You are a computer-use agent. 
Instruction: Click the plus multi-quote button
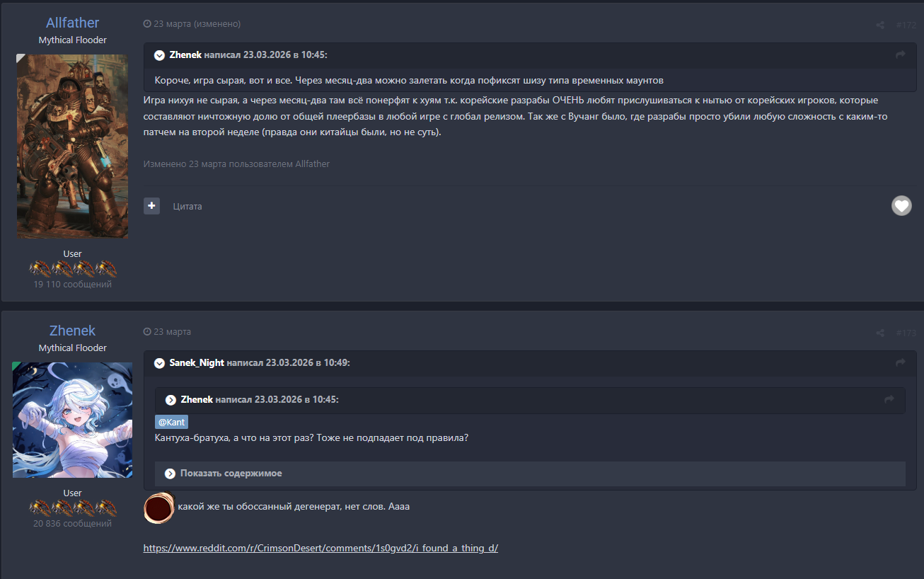point(151,206)
